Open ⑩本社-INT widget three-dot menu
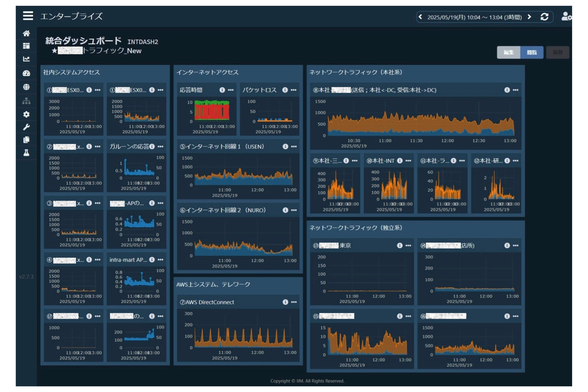Image resolution: width=588 pixels, height=392 pixels. pyautogui.click(x=408, y=161)
